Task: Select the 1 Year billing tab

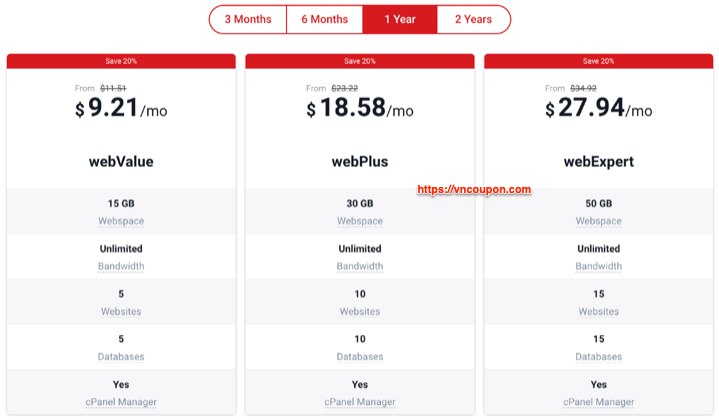Action: click(x=400, y=19)
